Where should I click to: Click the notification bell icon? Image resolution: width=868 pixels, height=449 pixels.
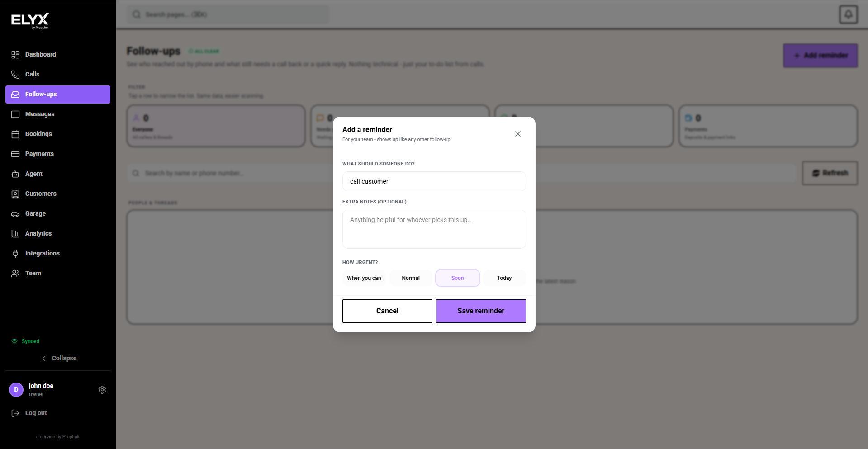pyautogui.click(x=849, y=14)
